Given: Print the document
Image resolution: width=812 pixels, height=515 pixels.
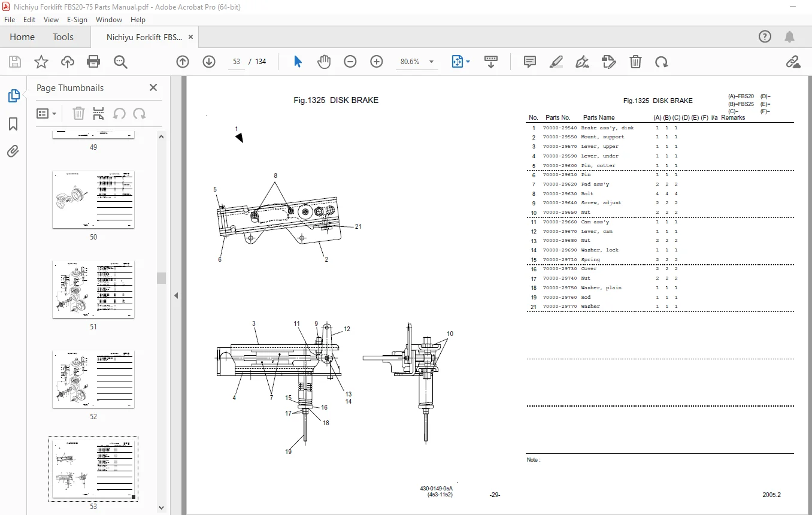Looking at the screenshot, I should pos(93,62).
